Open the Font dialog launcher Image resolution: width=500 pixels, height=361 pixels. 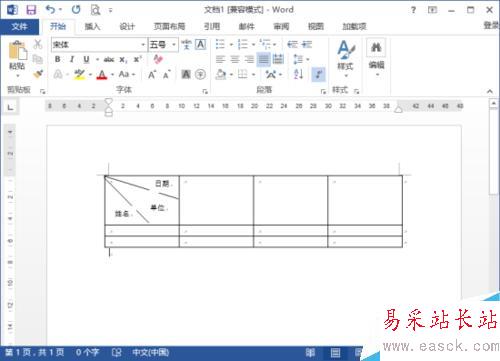(x=205, y=91)
